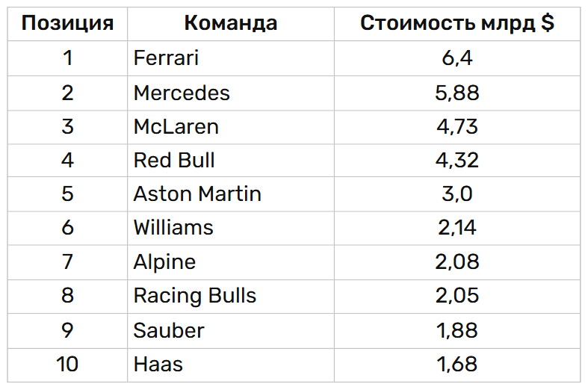Click the Стоимость млрд $ header

point(457,24)
